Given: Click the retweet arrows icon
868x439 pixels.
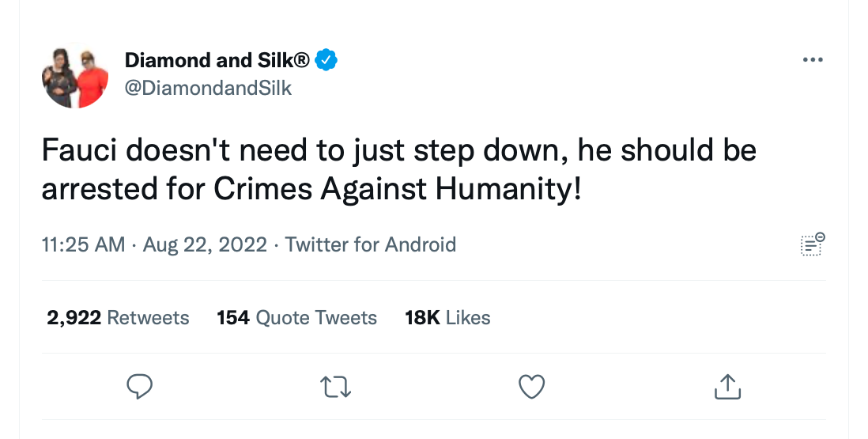Looking at the screenshot, I should pyautogui.click(x=336, y=386).
